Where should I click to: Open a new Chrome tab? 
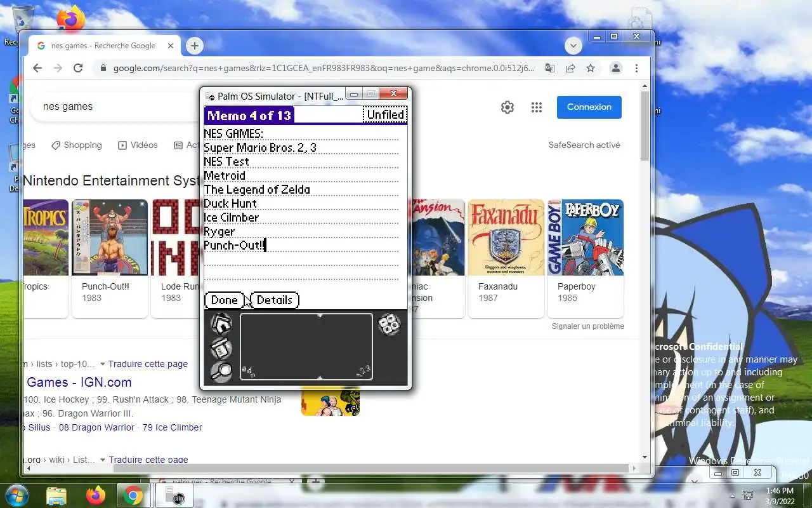tap(194, 46)
